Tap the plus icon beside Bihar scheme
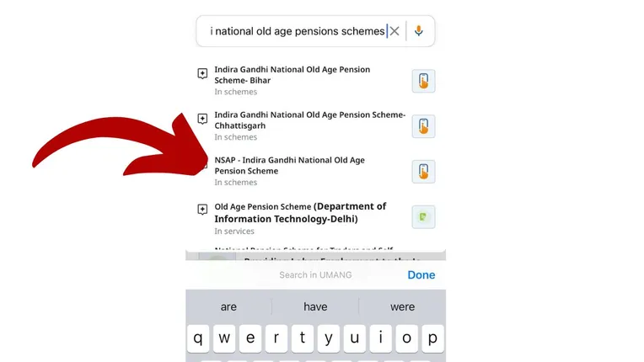This screenshot has width=644, height=362. coord(202,74)
